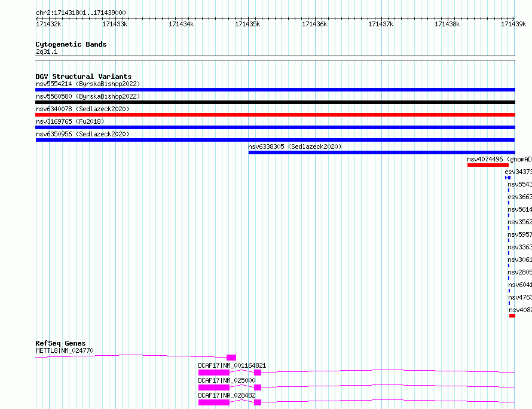Click the esv34373 variant label
This screenshot has width=532, height=409.
(518, 172)
